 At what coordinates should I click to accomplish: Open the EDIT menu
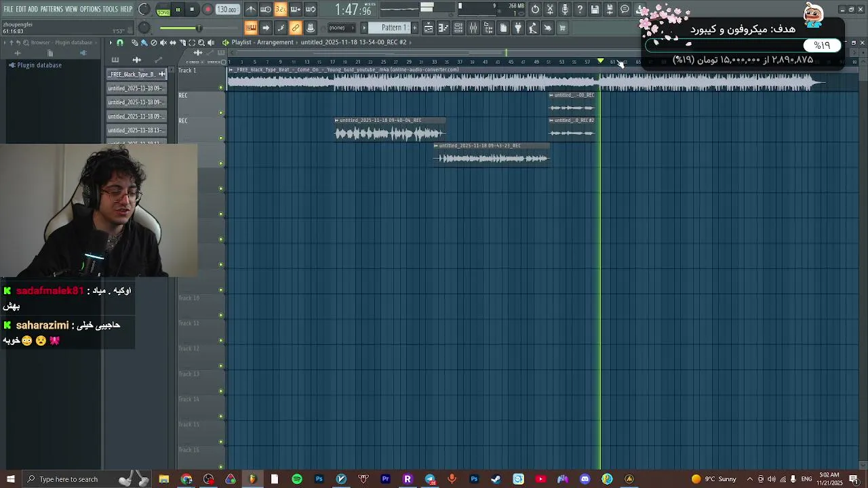pos(21,9)
